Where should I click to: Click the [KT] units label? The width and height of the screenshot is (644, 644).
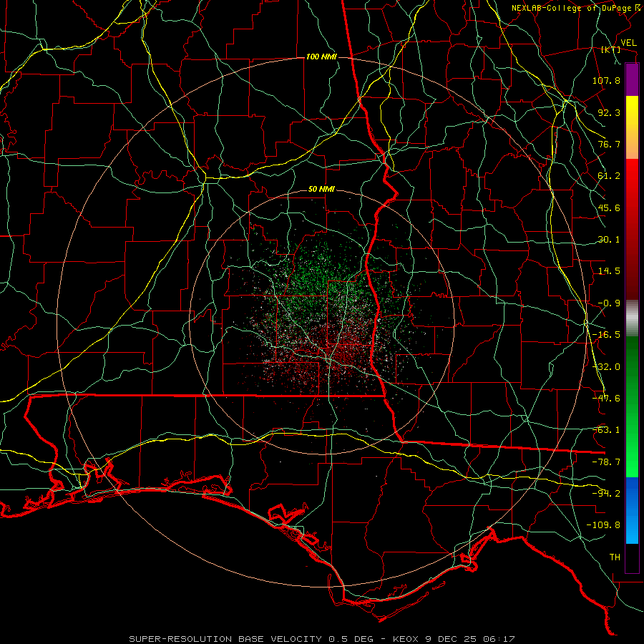coord(611,50)
